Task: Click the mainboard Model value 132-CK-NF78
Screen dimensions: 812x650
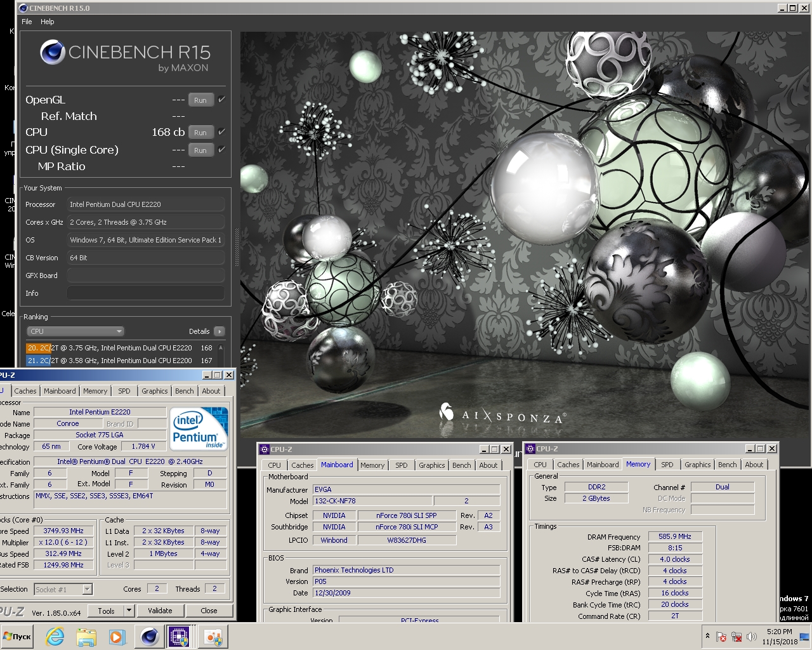Action: pyautogui.click(x=372, y=501)
